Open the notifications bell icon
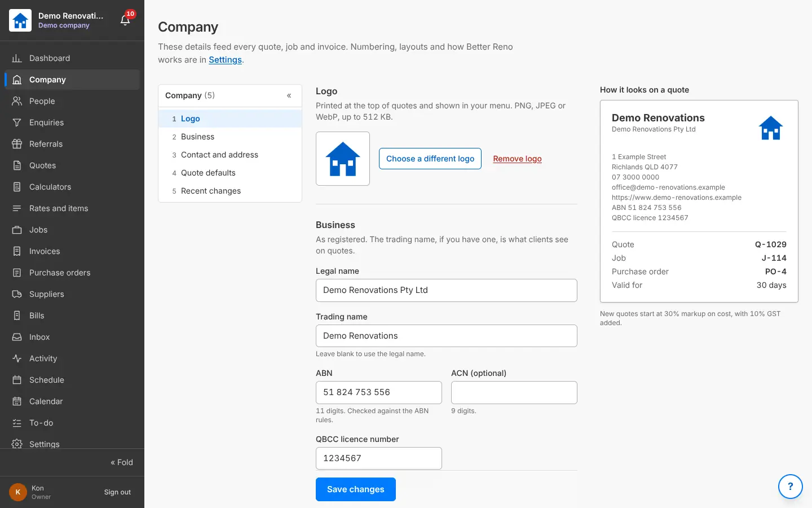 click(125, 20)
